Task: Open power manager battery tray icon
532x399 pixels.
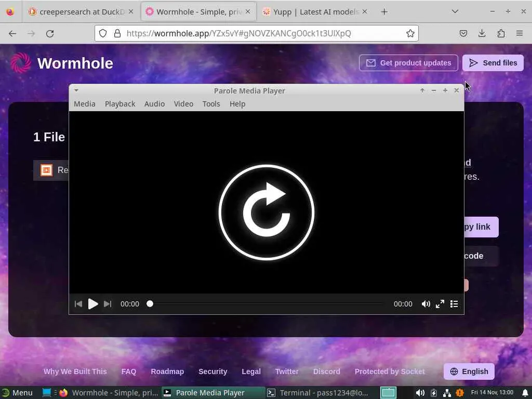Action: (434, 393)
